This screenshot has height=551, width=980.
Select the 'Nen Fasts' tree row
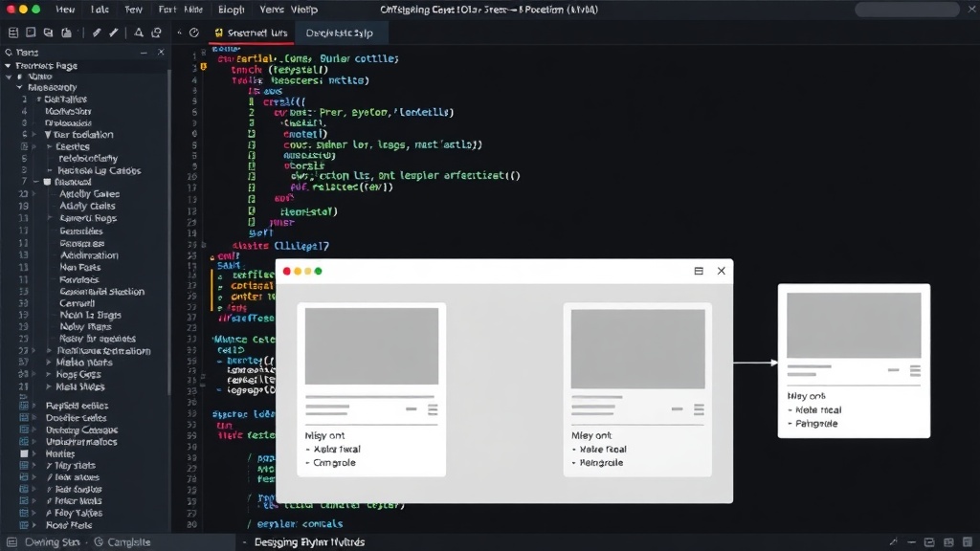pos(80,268)
